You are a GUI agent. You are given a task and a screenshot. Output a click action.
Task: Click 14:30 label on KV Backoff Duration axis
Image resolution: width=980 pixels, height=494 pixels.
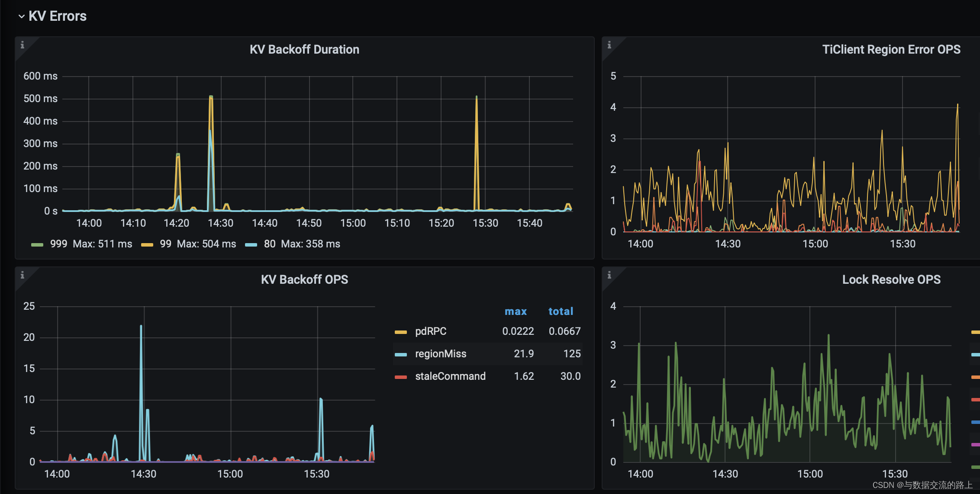click(x=221, y=223)
